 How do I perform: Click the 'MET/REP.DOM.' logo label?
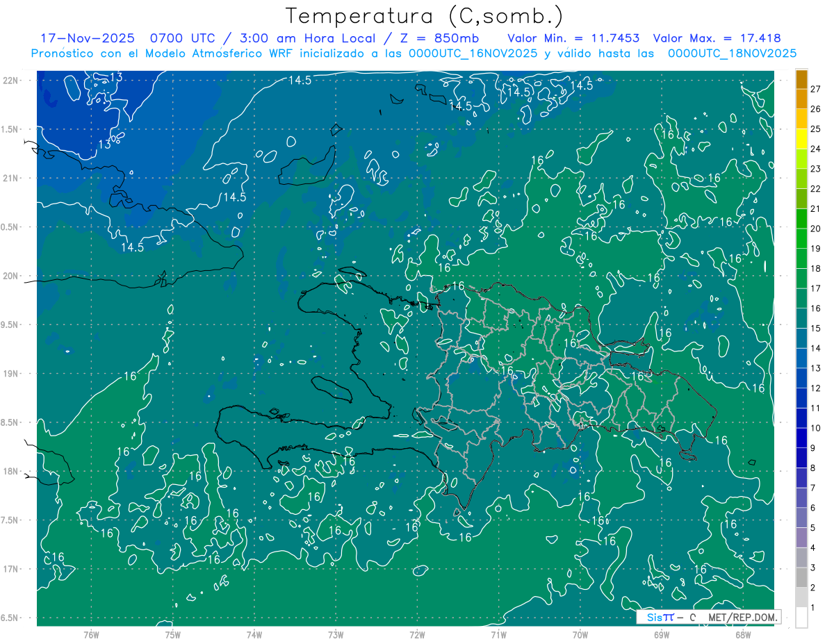tap(743, 617)
